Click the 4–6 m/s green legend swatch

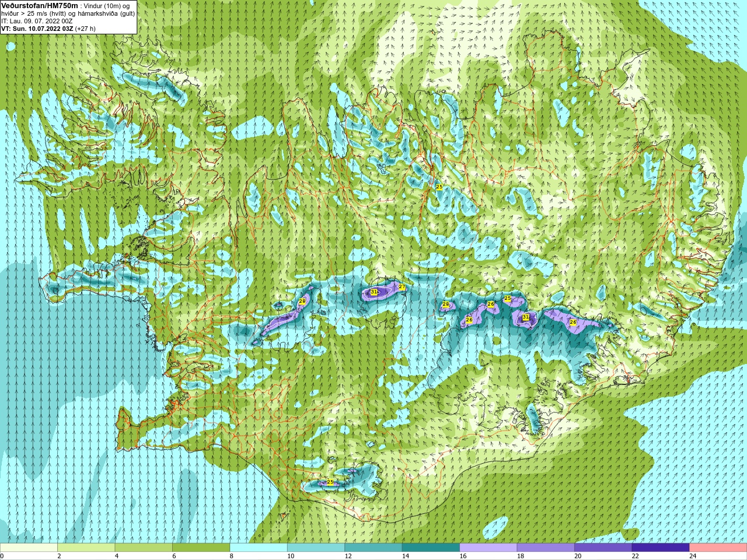point(144,548)
